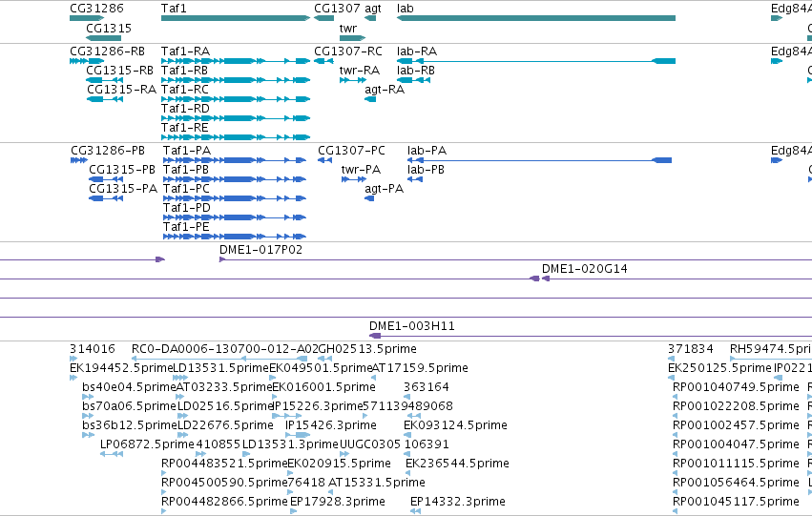Click the twr-RA transcript label
This screenshot has height=516, width=812.
click(360, 71)
